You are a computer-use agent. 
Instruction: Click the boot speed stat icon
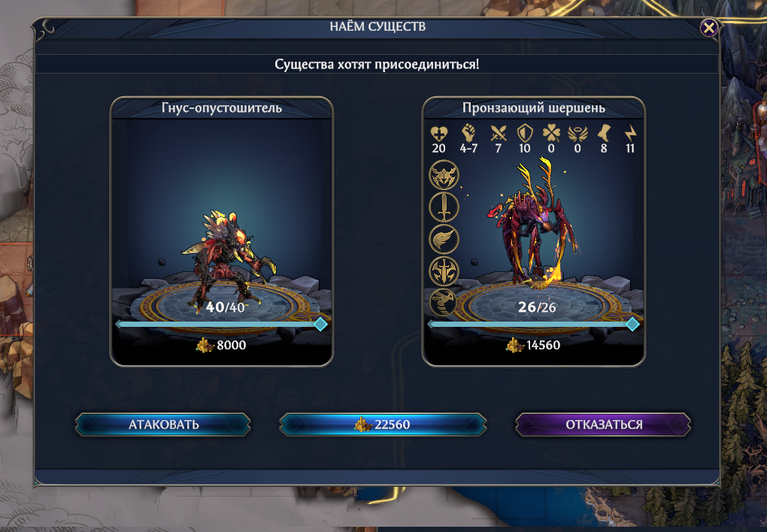click(x=604, y=133)
